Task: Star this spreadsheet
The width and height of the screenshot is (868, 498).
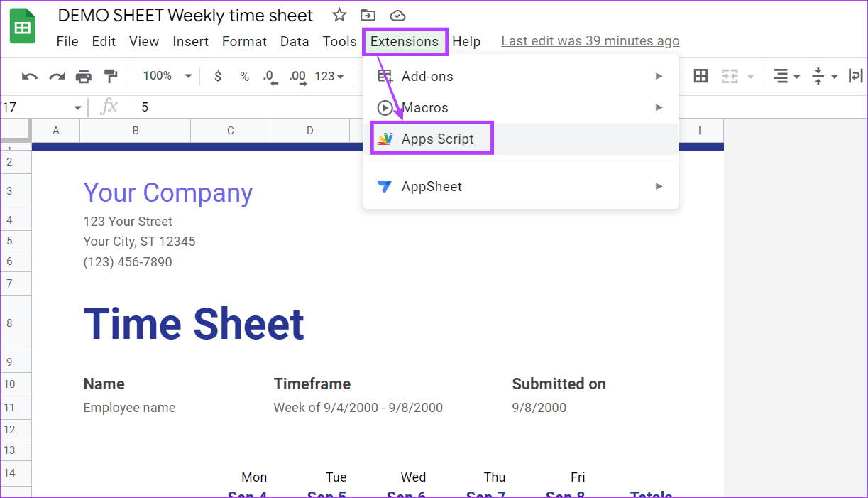Action: (x=339, y=14)
